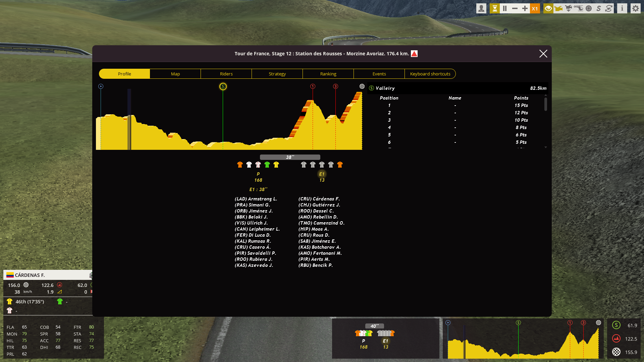Select rider Camenzind O. in breakaway list
This screenshot has height=362, width=644.
(x=321, y=223)
